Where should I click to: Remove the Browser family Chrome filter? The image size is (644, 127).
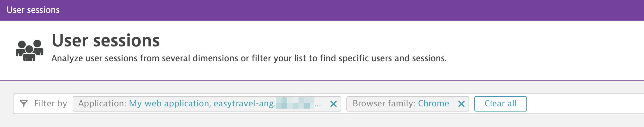point(461,104)
